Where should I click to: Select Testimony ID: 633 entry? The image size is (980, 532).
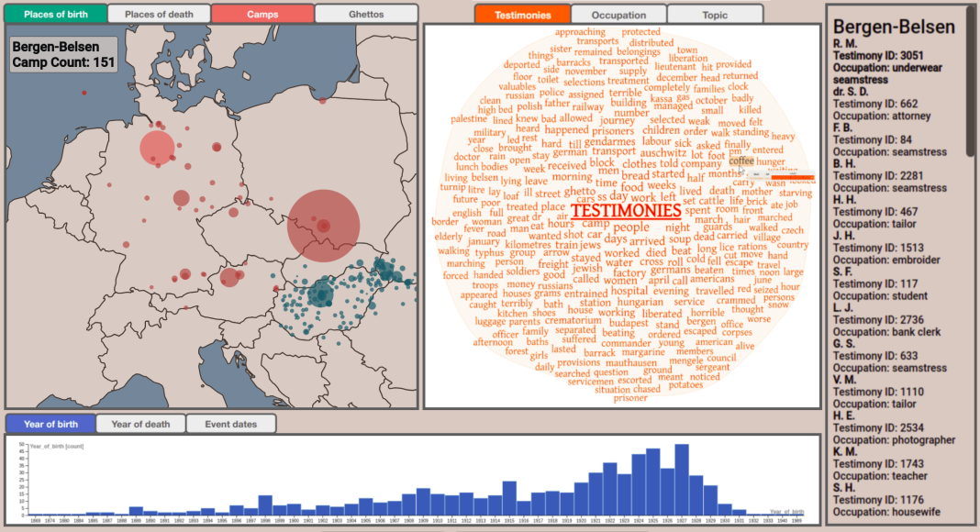[x=875, y=356]
